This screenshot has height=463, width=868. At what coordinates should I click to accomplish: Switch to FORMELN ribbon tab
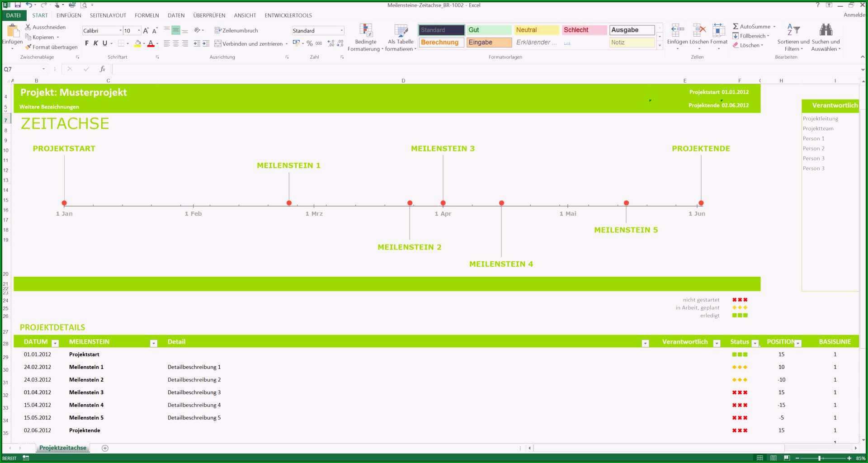click(147, 15)
